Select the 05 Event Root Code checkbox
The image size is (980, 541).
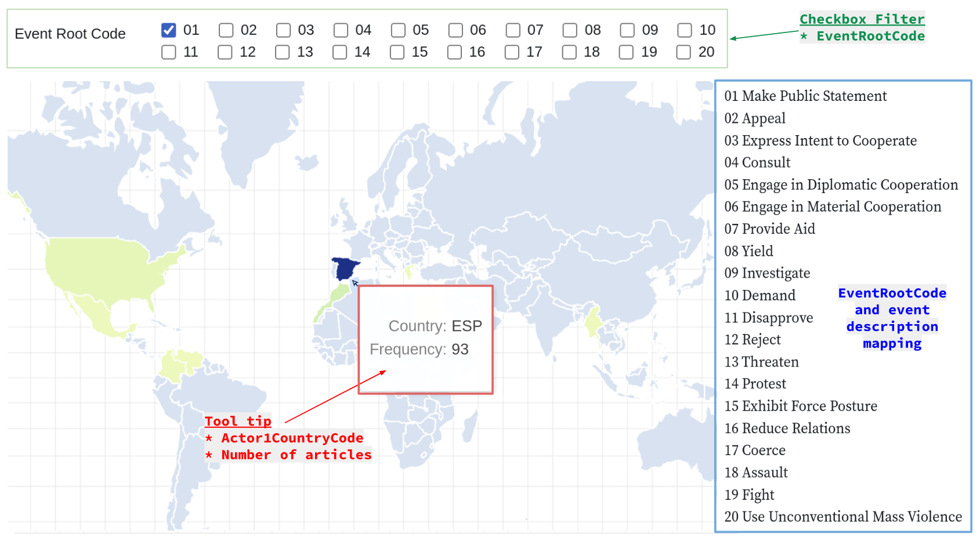tap(398, 30)
